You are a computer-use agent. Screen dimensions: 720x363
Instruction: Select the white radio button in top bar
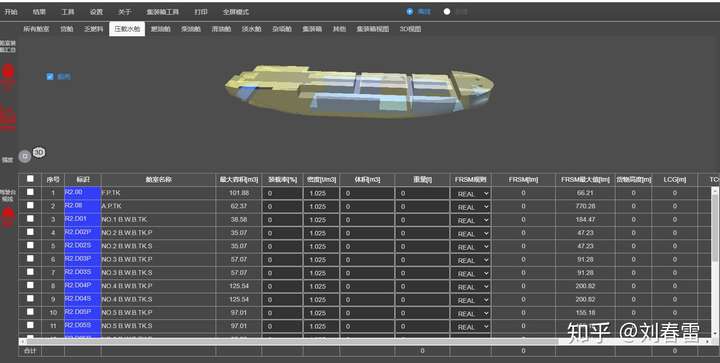coord(447,12)
